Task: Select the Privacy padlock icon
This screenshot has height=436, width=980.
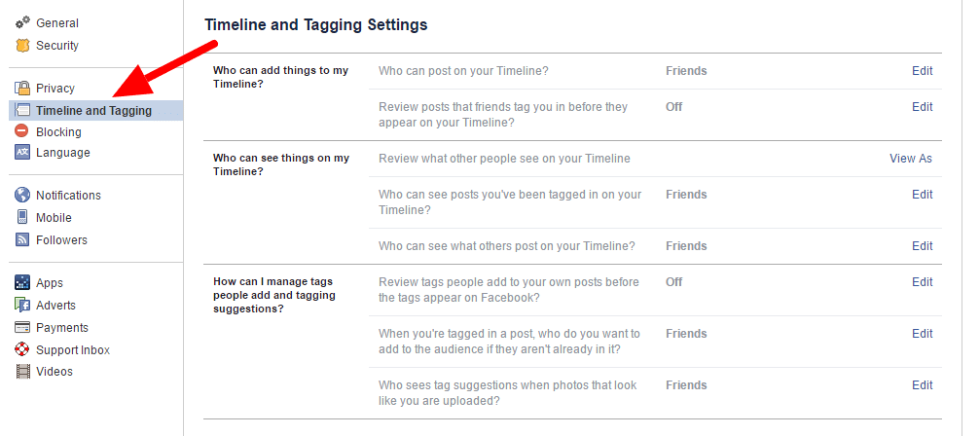Action: pyautogui.click(x=22, y=88)
